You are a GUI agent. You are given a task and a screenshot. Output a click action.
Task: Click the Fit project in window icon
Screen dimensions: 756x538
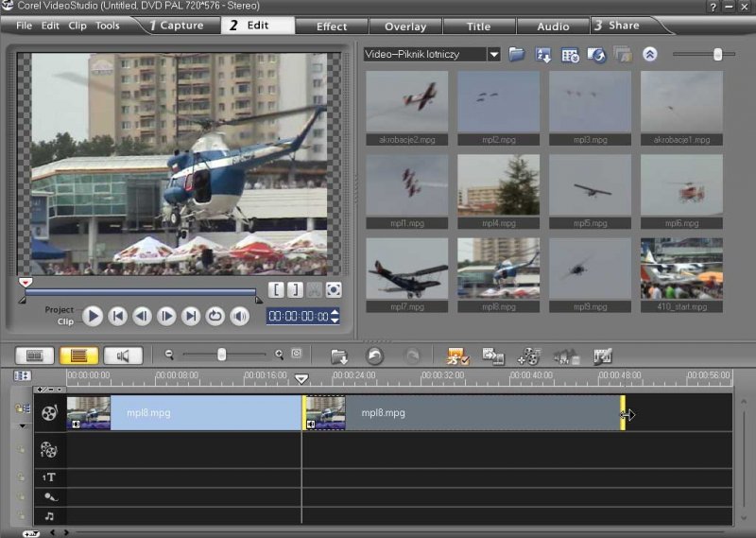297,355
